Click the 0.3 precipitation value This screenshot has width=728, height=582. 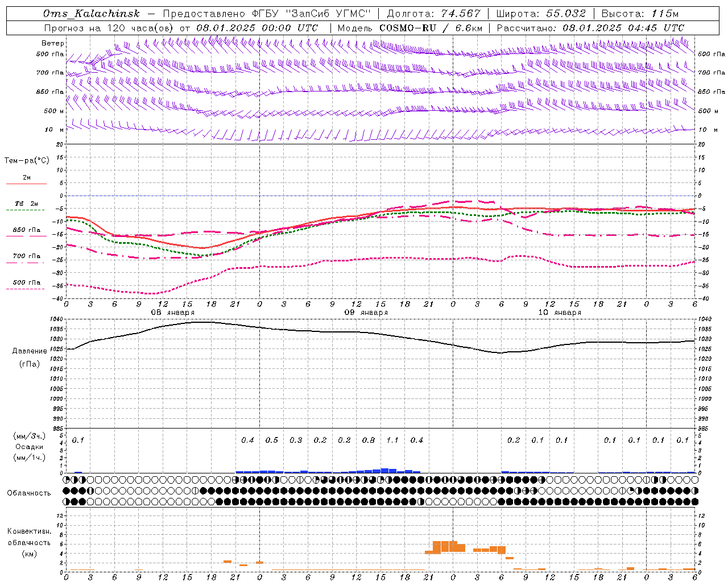point(296,440)
